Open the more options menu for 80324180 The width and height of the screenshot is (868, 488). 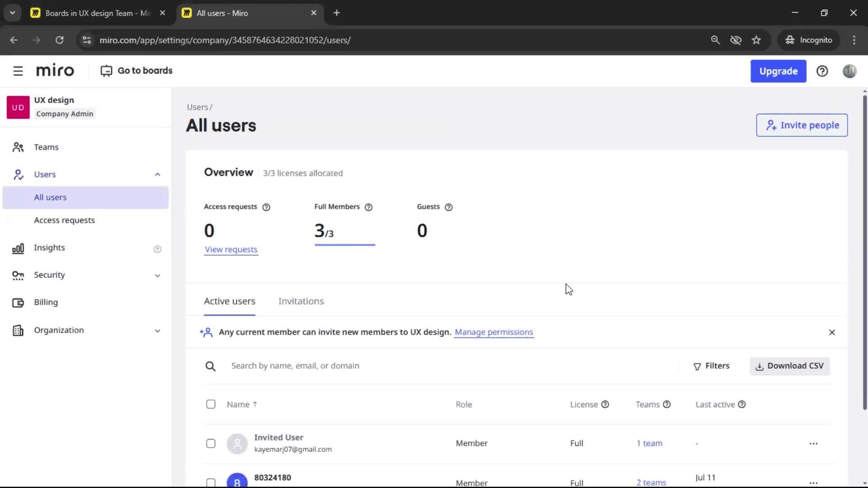tap(813, 483)
